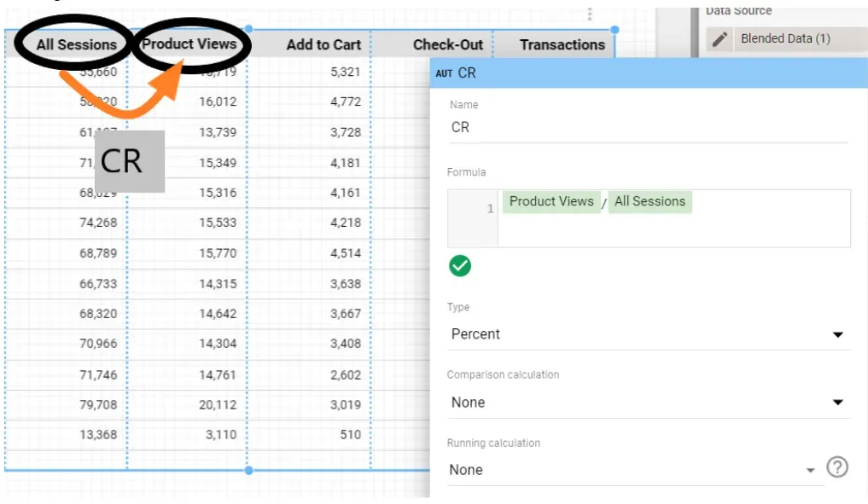Open the Blended Data (1) data source
The image size is (868, 504).
tap(785, 38)
